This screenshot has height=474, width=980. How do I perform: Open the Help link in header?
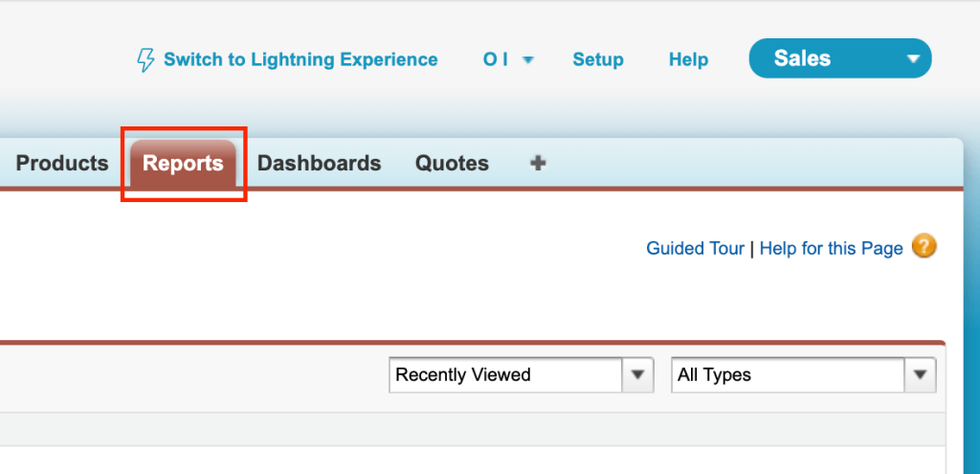click(689, 60)
